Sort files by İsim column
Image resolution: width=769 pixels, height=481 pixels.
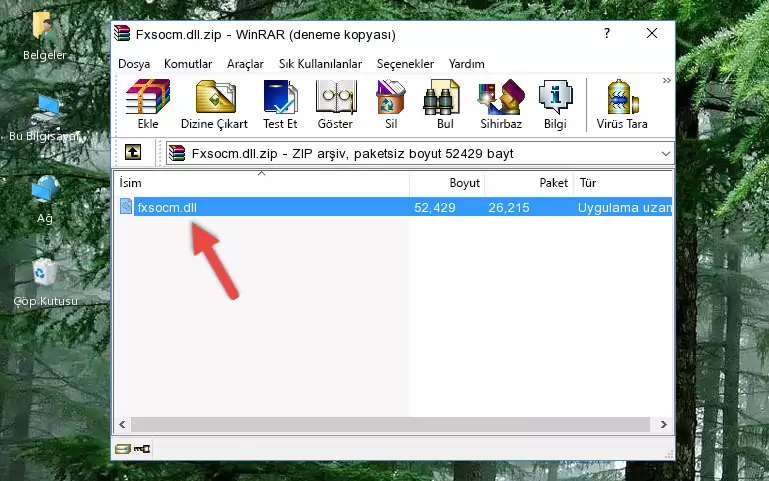point(262,183)
